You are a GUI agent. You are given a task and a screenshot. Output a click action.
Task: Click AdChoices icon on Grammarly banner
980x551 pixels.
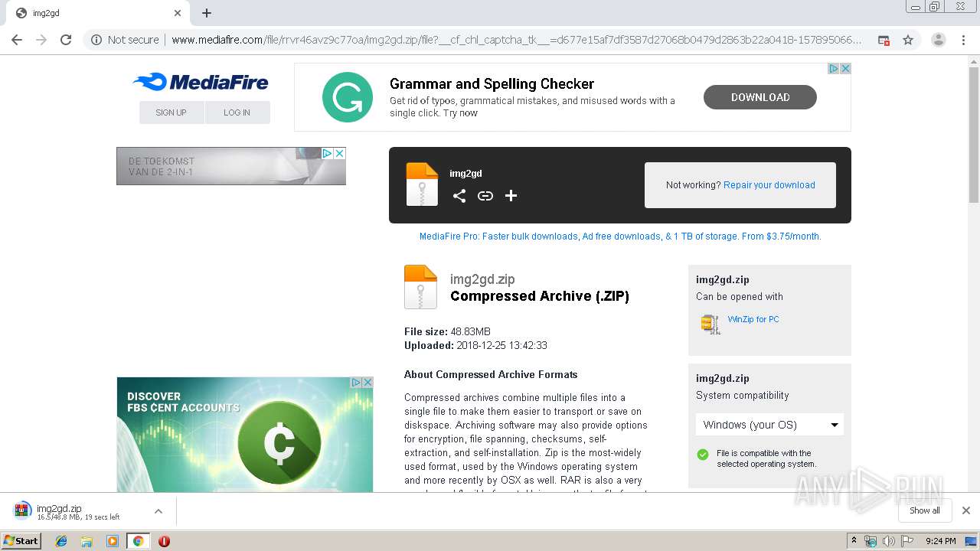[834, 68]
